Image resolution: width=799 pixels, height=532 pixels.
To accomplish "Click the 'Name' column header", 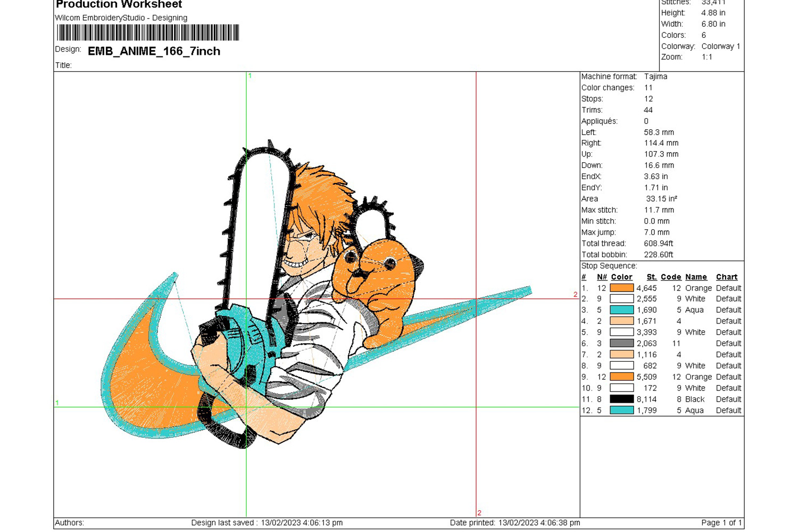I will (x=696, y=277).
